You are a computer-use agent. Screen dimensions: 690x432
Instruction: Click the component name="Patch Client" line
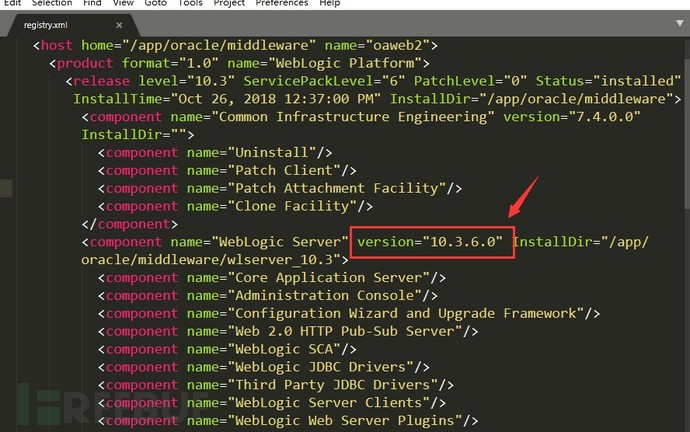click(x=227, y=171)
